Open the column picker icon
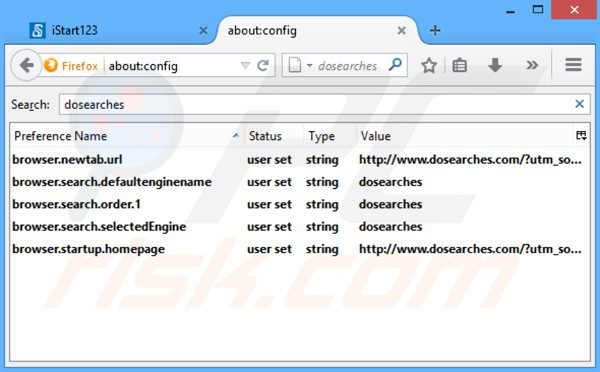Screen dimensions: 600x372 [581, 135]
